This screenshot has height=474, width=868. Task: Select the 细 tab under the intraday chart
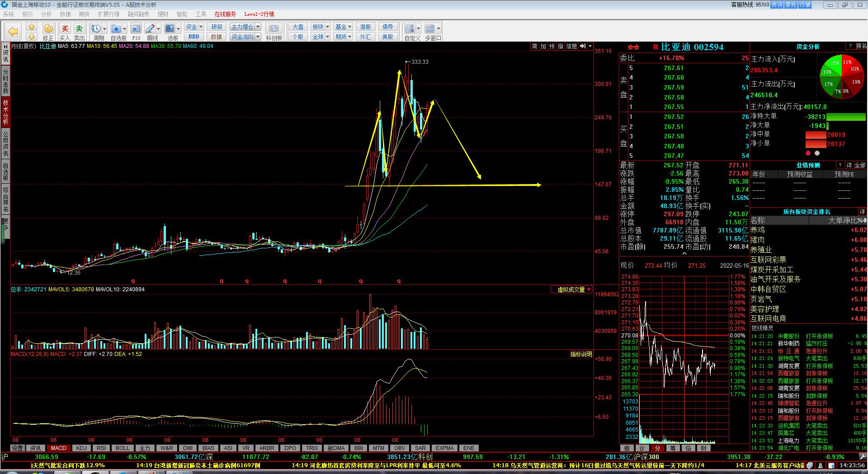point(627,448)
